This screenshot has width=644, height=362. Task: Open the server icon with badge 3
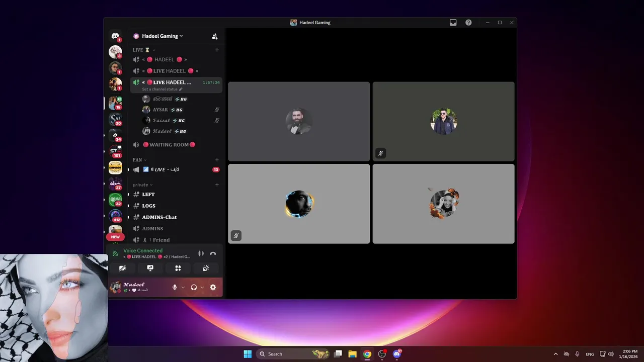point(115,52)
